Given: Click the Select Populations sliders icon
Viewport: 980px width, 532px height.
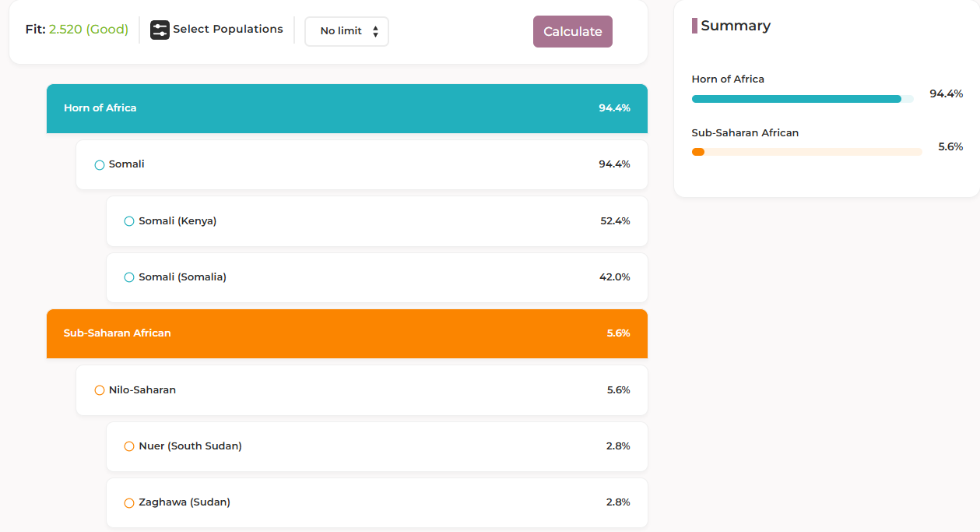Looking at the screenshot, I should (x=160, y=30).
